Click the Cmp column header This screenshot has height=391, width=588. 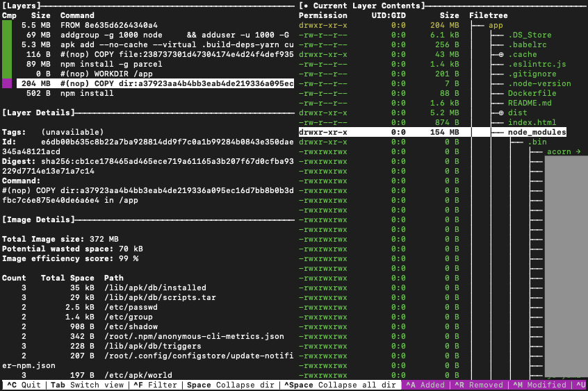click(x=9, y=16)
